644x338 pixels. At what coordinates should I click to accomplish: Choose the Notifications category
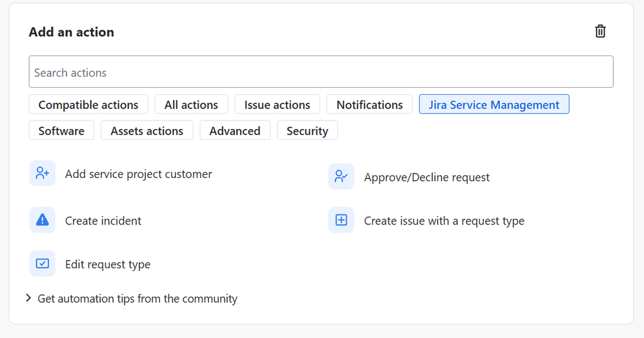tap(370, 104)
